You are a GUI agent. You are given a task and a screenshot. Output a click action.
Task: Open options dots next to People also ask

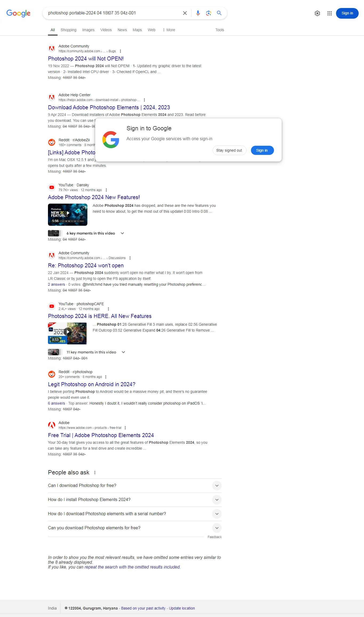coord(95,473)
